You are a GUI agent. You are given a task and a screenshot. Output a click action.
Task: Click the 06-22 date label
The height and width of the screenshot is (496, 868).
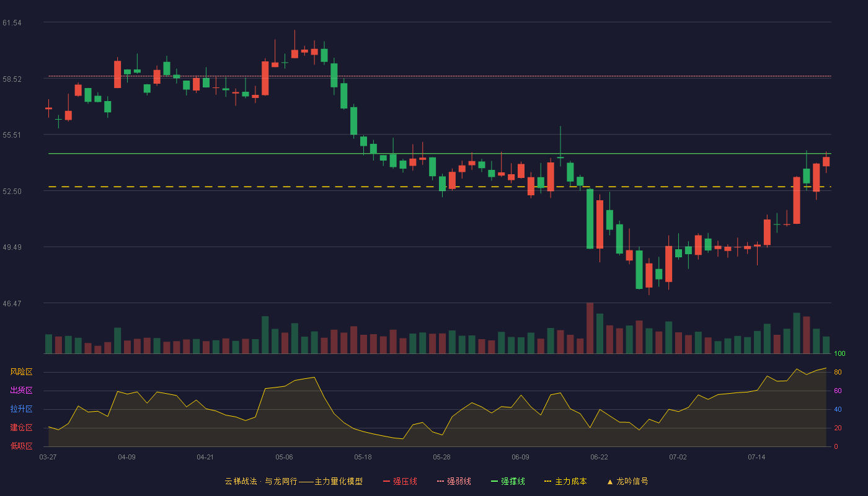click(x=599, y=457)
